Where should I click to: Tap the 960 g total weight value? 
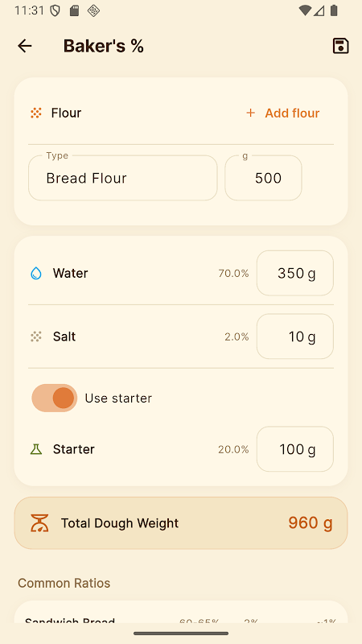[x=311, y=522]
